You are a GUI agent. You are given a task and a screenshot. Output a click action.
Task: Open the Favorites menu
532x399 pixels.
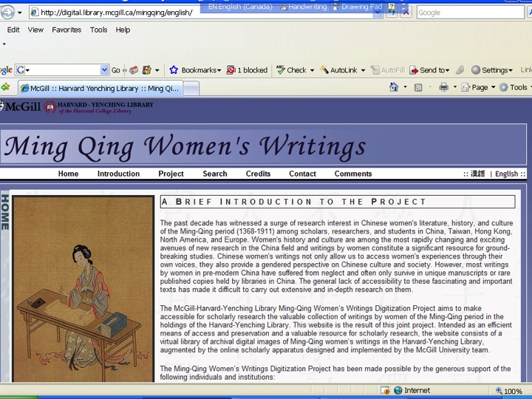(66, 30)
